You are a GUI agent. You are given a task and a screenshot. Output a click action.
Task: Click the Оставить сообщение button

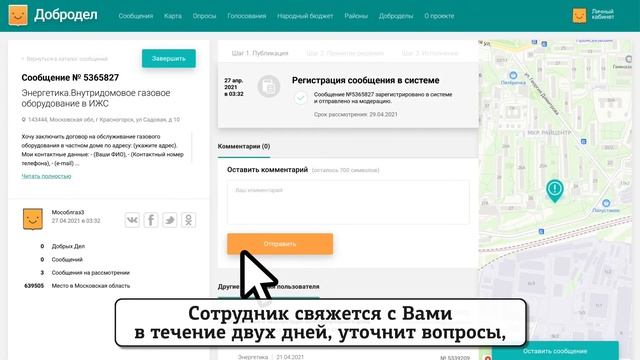[x=555, y=351]
